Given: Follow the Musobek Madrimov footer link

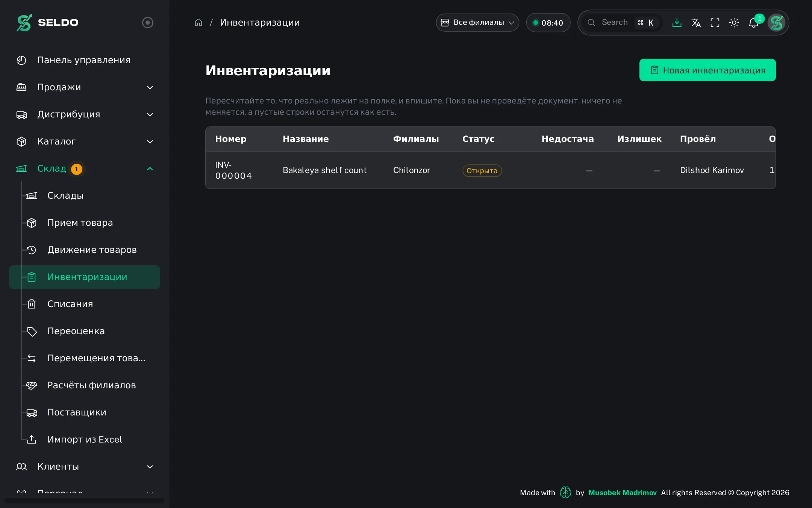Looking at the screenshot, I should point(622,493).
